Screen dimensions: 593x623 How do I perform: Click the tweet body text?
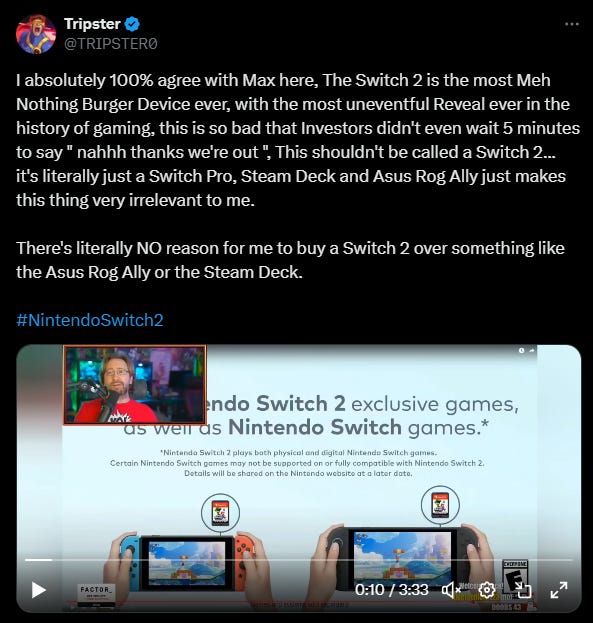[x=298, y=176]
